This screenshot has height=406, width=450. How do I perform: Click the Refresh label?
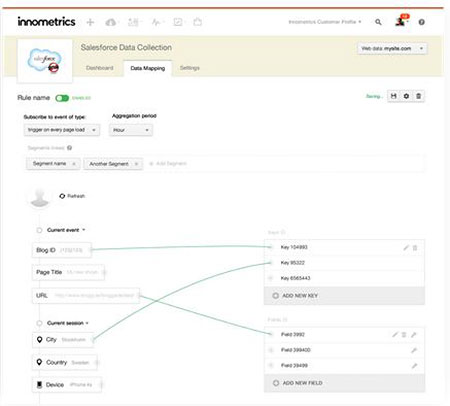point(76,196)
